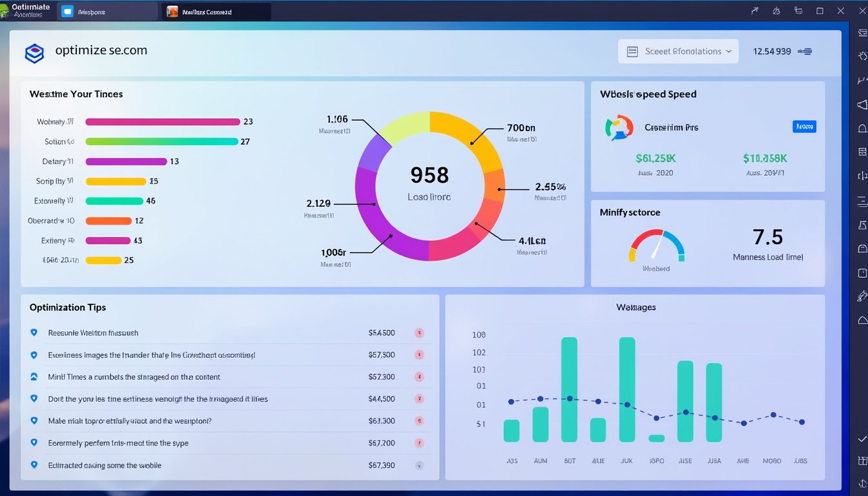This screenshot has width=868, height=496.
Task: Click the stacked list icon atop right sidebar
Action: pyautogui.click(x=863, y=32)
